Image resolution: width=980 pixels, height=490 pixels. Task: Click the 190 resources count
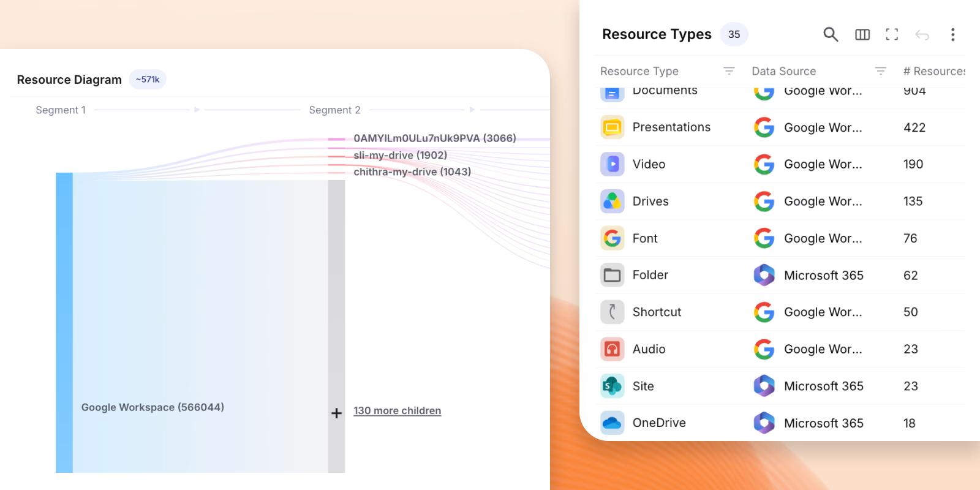coord(913,164)
